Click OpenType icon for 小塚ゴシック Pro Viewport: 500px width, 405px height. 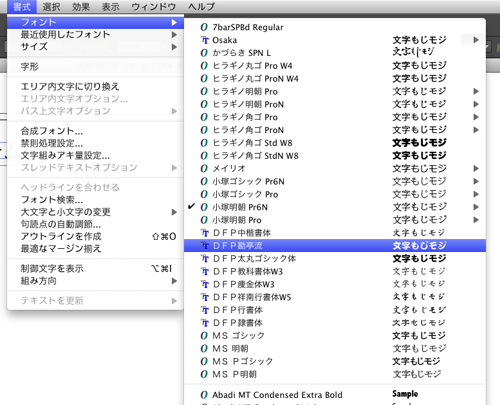(204, 194)
